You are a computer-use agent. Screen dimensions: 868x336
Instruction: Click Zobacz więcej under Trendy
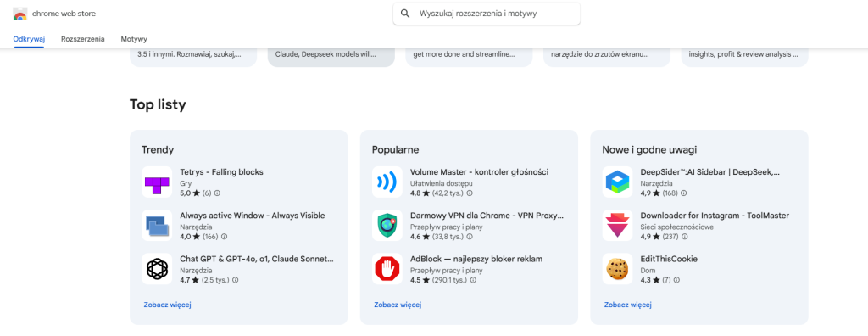pyautogui.click(x=167, y=305)
